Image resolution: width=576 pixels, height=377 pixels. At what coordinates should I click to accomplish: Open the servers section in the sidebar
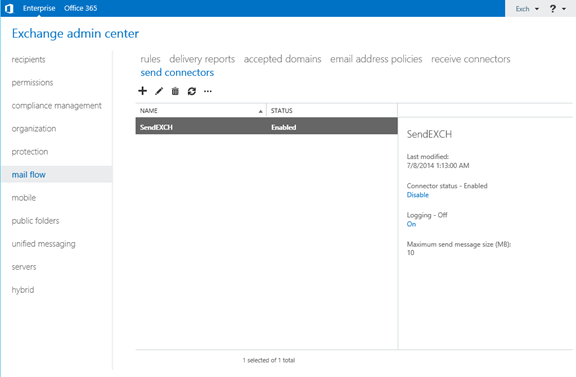pyautogui.click(x=24, y=267)
